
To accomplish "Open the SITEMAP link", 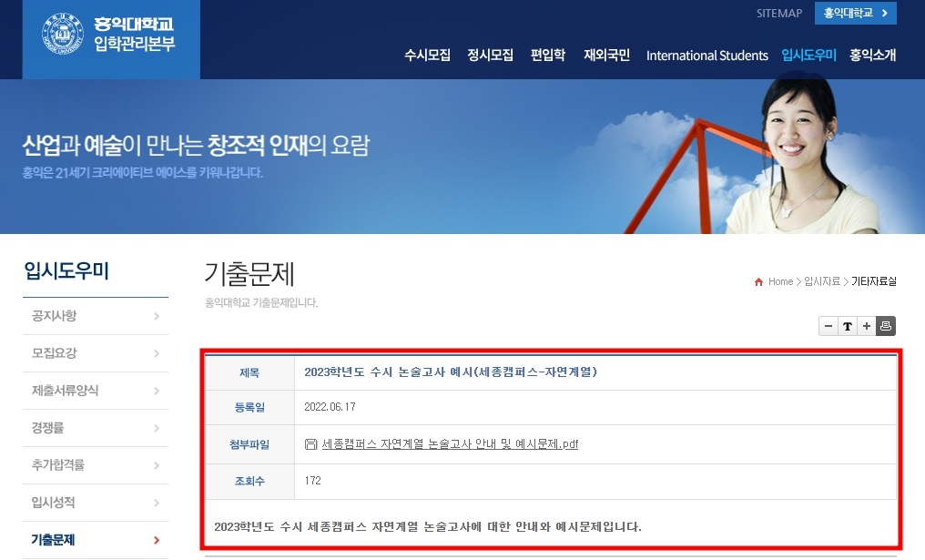I will (779, 13).
